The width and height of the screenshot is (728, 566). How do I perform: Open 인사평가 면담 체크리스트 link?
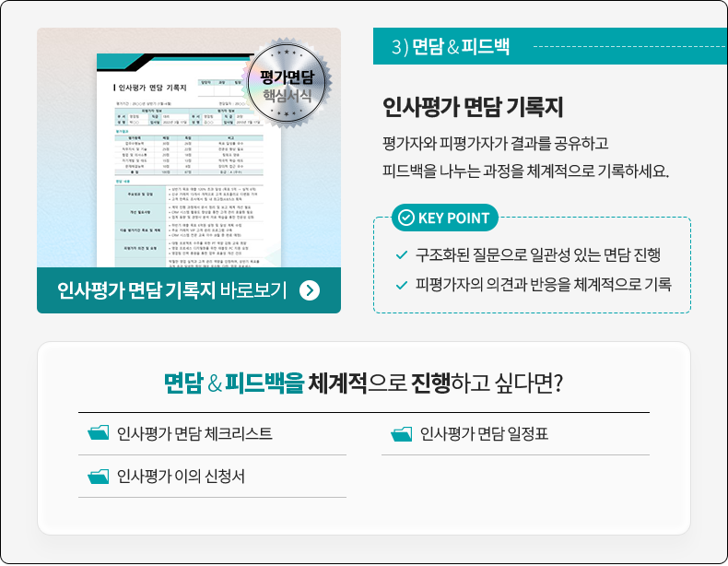194,433
